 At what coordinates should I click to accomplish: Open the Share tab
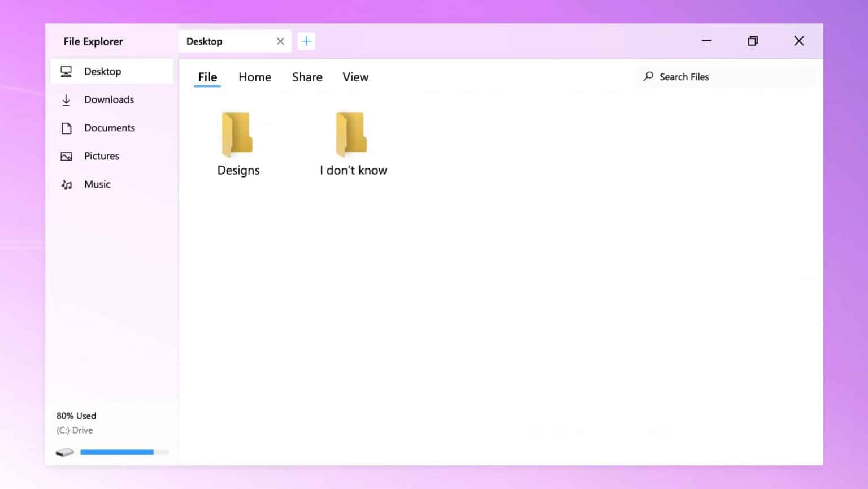[307, 77]
